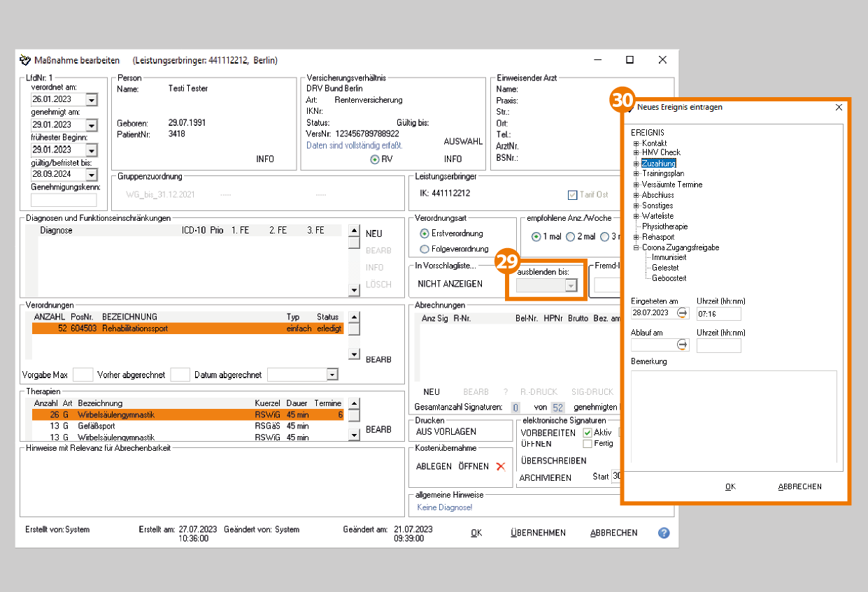868x592 pixels.
Task: Click NEU next to the Diagnosen list
Action: point(374,233)
